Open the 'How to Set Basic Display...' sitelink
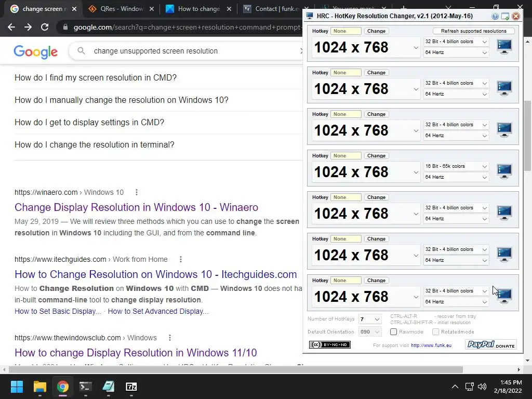Screen dimensions: 532x399 click(58, 312)
